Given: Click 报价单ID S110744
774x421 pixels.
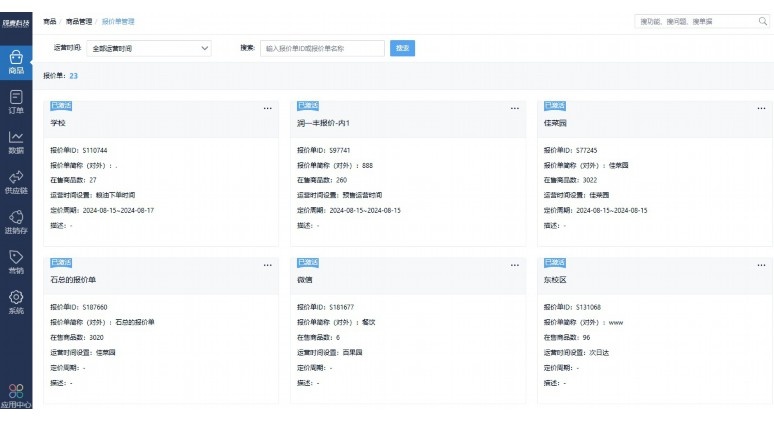Looking at the screenshot, I should (x=78, y=150).
